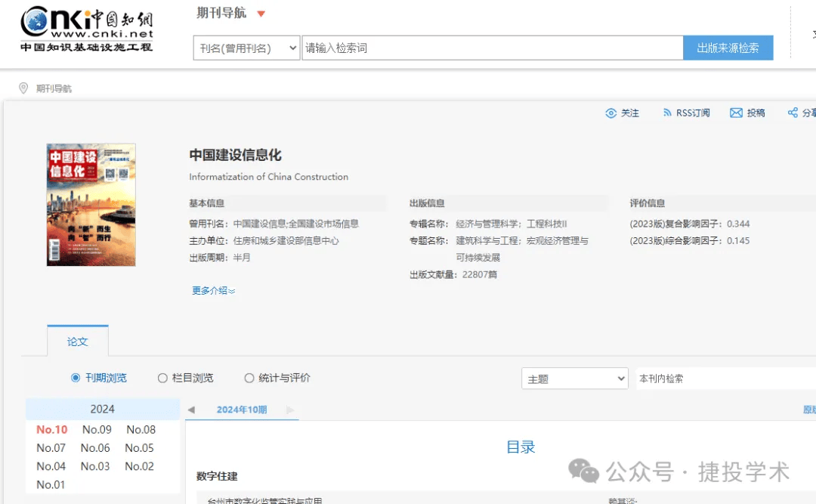
Task: Click the CNKI logo
Action: (86, 29)
